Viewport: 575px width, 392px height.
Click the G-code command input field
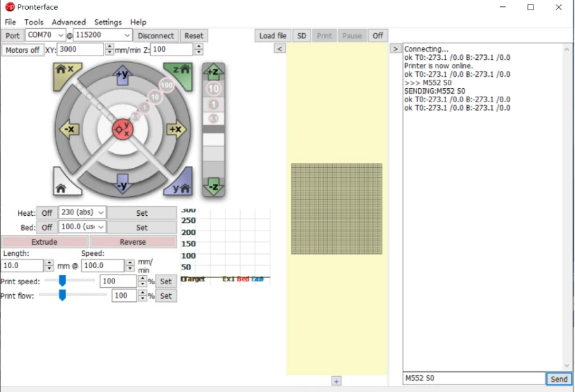(473, 379)
